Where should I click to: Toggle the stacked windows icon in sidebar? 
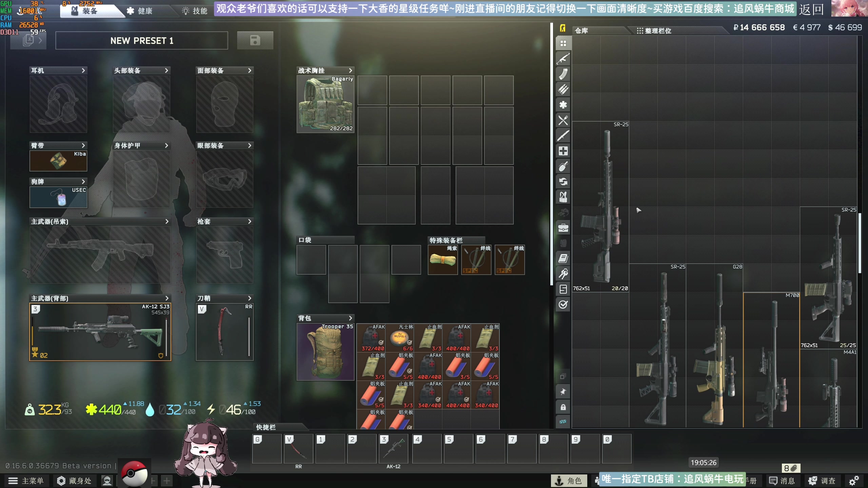point(563,376)
